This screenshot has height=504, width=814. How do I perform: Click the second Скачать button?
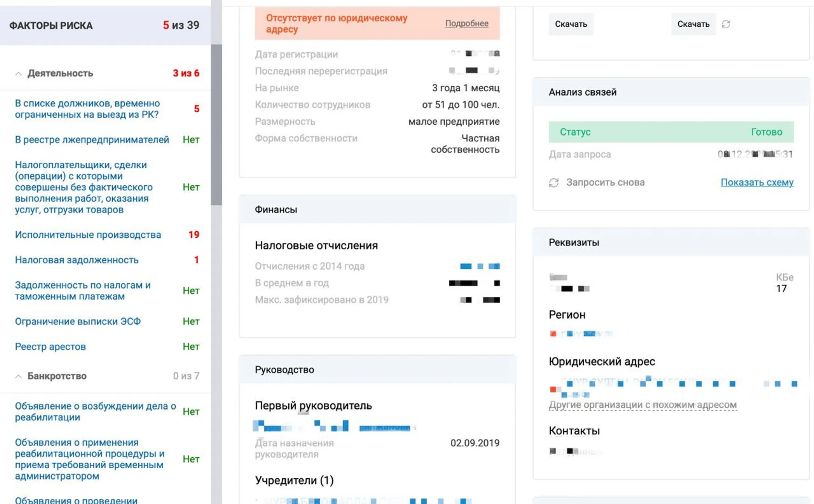pyautogui.click(x=693, y=24)
